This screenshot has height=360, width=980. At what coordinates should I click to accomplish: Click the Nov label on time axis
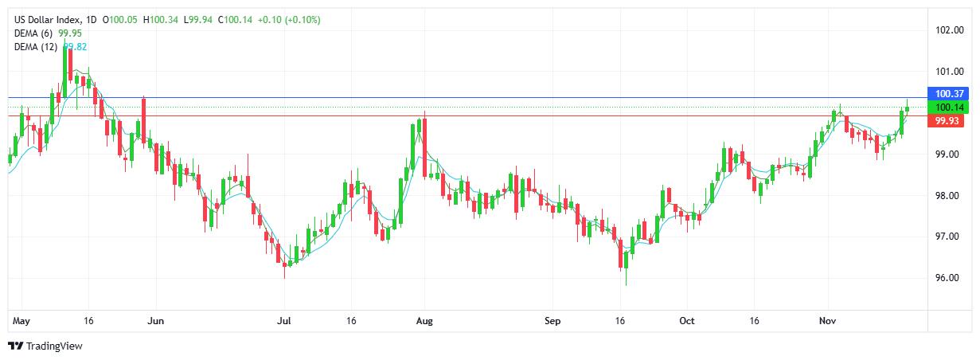click(829, 321)
